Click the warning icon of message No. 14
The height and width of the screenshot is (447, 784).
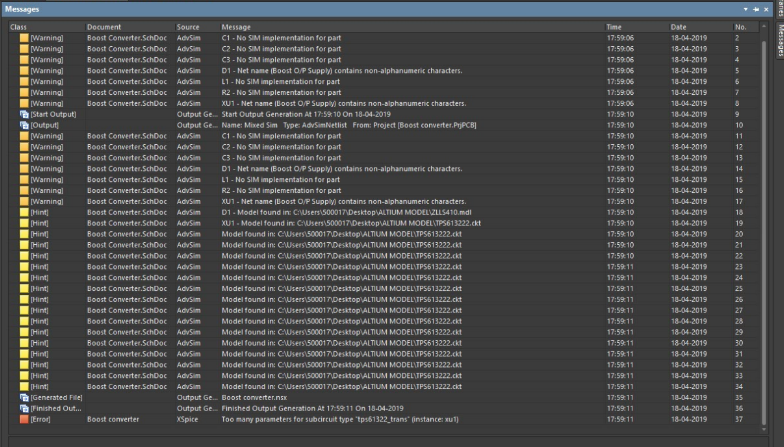point(24,168)
